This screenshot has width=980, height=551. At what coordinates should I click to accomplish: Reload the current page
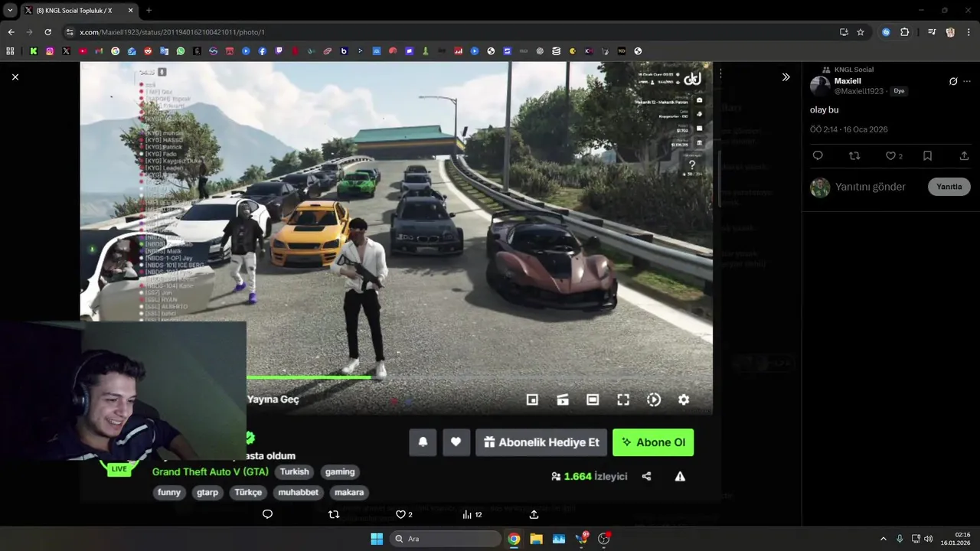[x=47, y=32]
